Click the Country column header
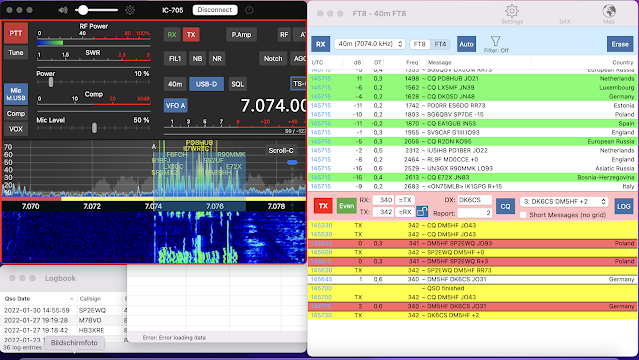 click(623, 62)
